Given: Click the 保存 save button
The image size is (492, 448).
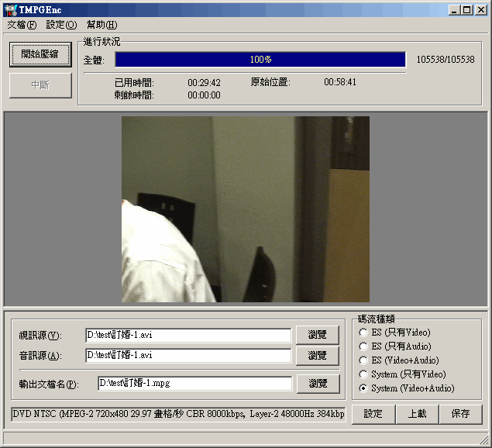Looking at the screenshot, I should coord(461,414).
